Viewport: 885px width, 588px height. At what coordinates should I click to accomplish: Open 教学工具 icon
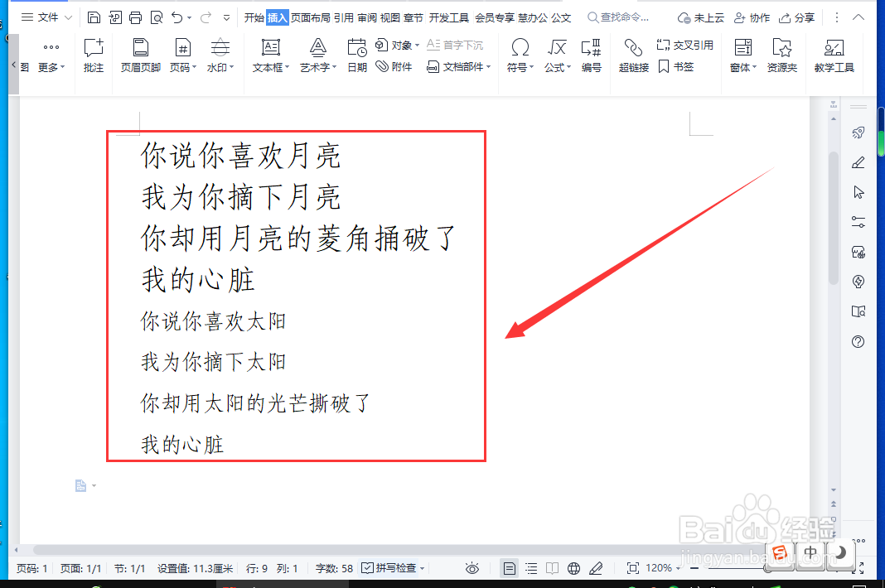[x=834, y=56]
